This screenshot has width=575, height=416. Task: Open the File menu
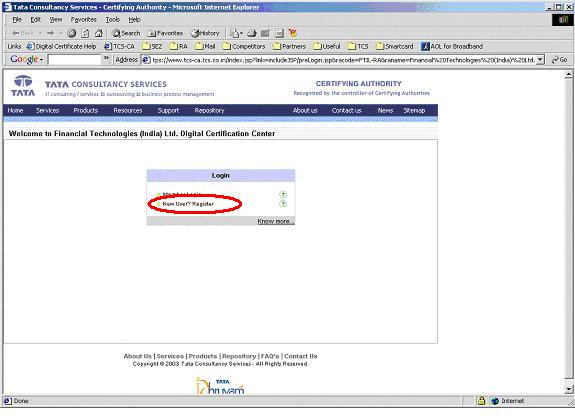click(17, 19)
